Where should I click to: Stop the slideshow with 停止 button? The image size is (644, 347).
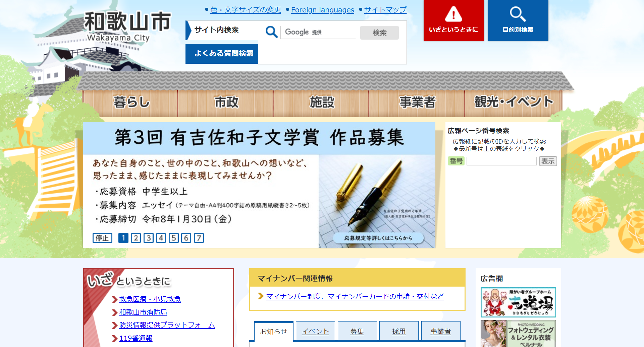[x=102, y=238]
